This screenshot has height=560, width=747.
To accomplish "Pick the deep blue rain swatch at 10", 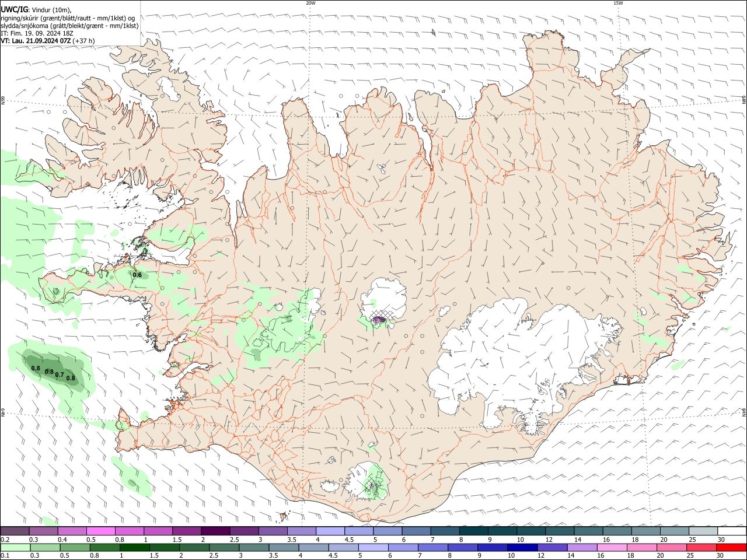I will (x=522, y=547).
